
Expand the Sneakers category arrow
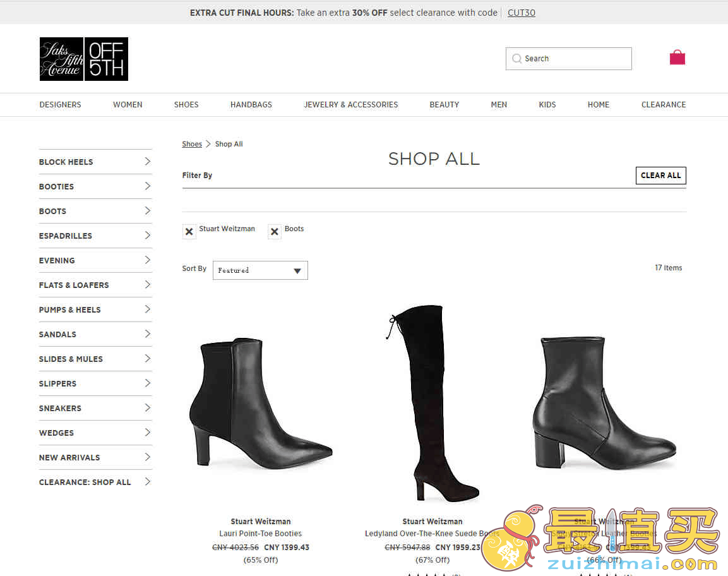coord(148,408)
